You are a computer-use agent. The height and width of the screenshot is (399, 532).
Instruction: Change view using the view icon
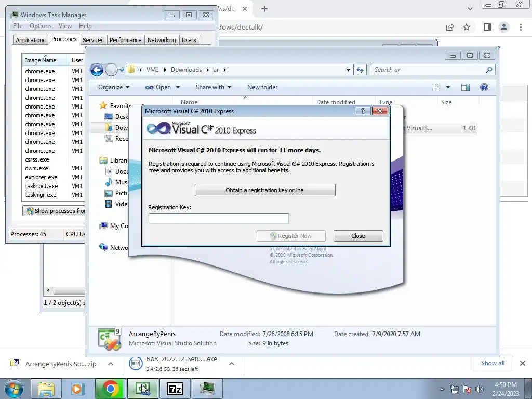click(436, 87)
